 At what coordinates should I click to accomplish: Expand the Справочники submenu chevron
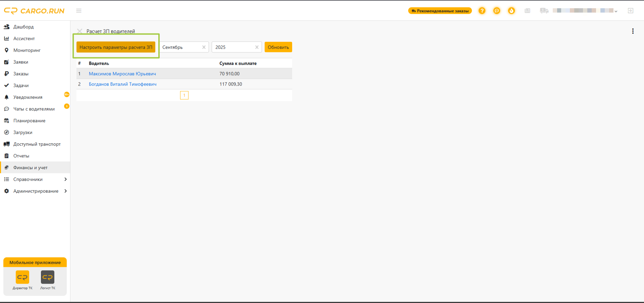point(65,179)
